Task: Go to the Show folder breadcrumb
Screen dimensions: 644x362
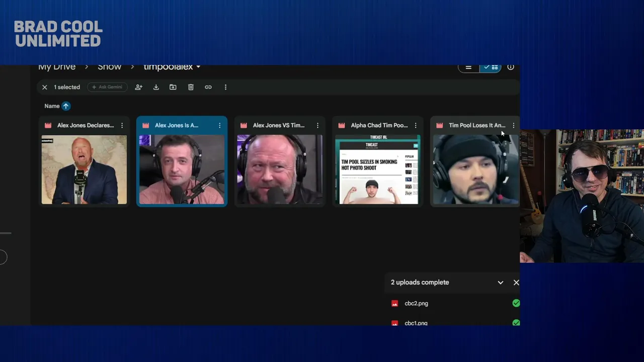Action: 110,67
